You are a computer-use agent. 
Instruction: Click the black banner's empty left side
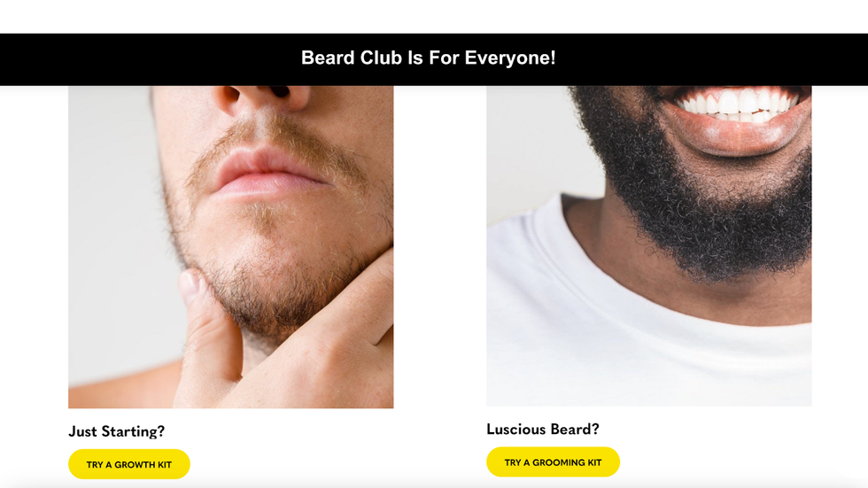tap(150, 59)
